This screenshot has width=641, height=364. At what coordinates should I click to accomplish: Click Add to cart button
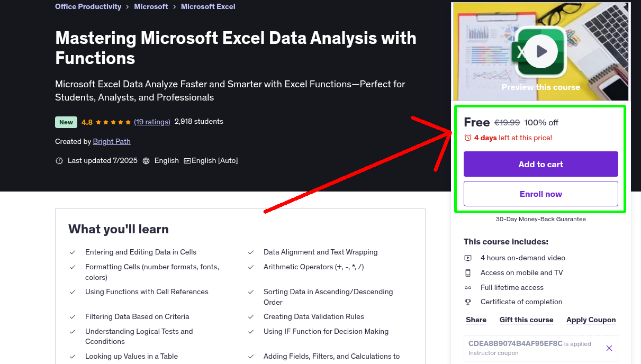point(541,164)
